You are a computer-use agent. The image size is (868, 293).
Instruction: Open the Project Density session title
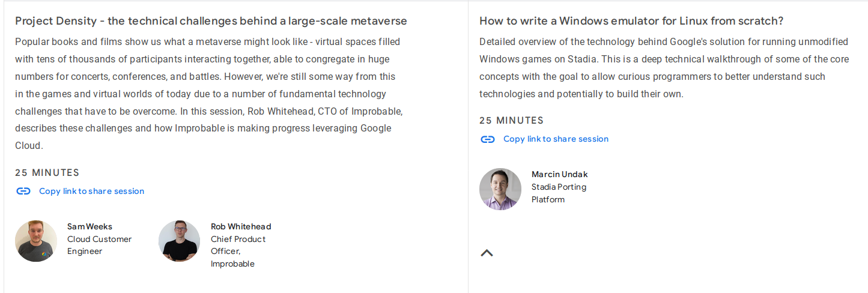pos(211,21)
